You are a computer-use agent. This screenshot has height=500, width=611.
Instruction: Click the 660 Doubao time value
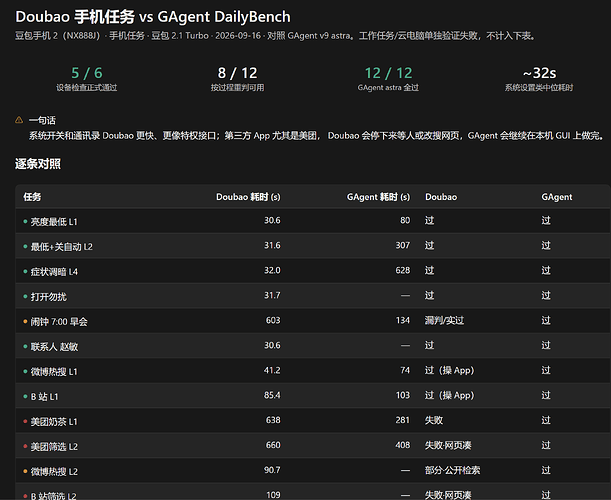coord(273,445)
